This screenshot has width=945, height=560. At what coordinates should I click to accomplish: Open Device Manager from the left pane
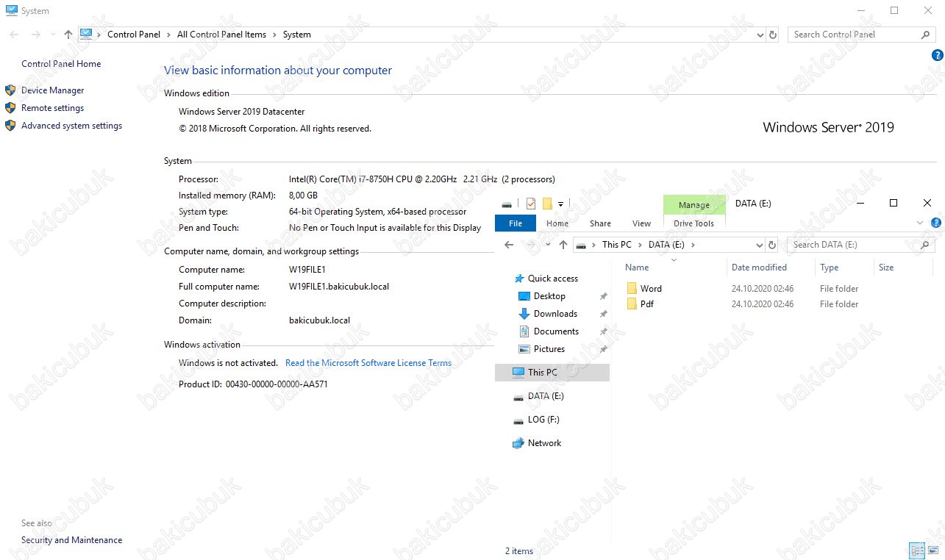tap(52, 90)
